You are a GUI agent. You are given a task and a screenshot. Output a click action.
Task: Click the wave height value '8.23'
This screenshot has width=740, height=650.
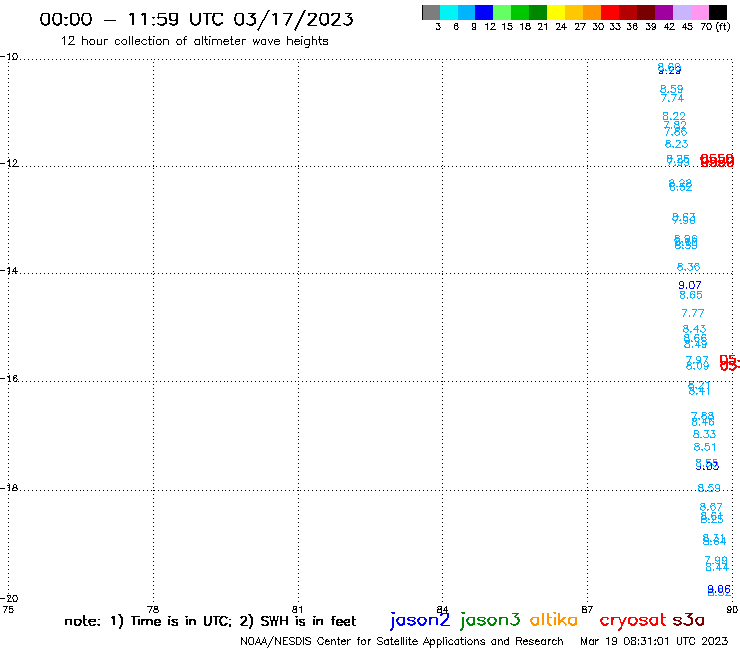676,144
